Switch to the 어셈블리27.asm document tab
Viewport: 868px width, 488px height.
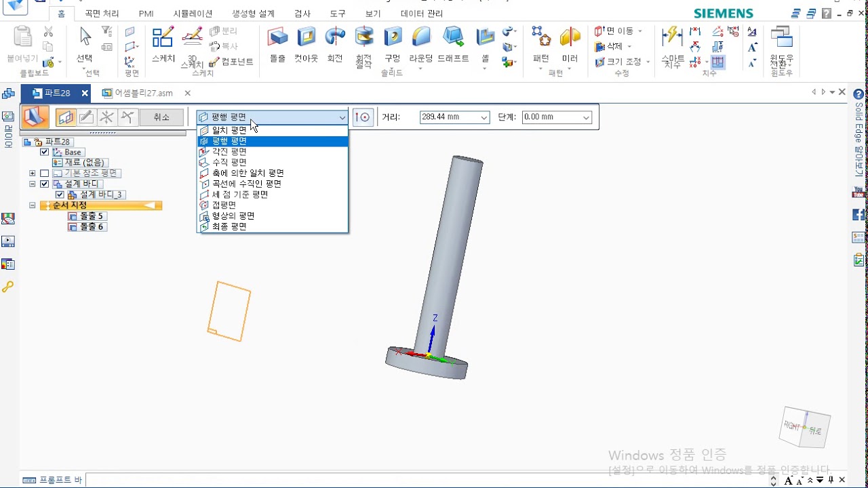tap(143, 94)
